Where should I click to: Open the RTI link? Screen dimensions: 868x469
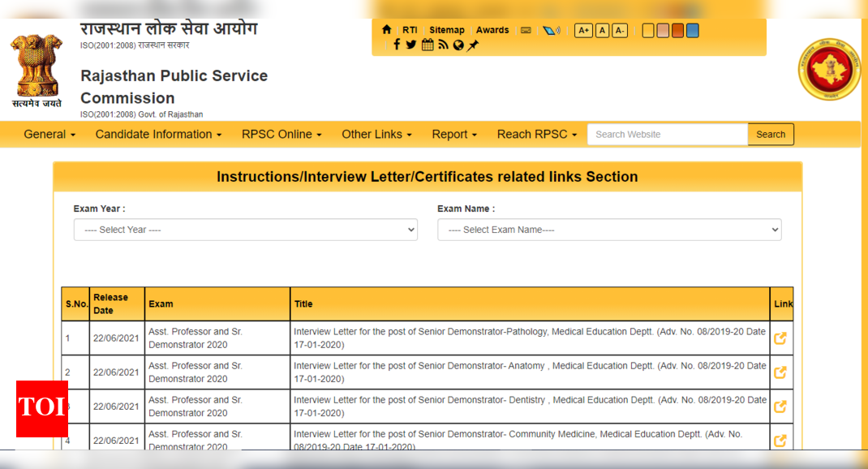click(410, 30)
